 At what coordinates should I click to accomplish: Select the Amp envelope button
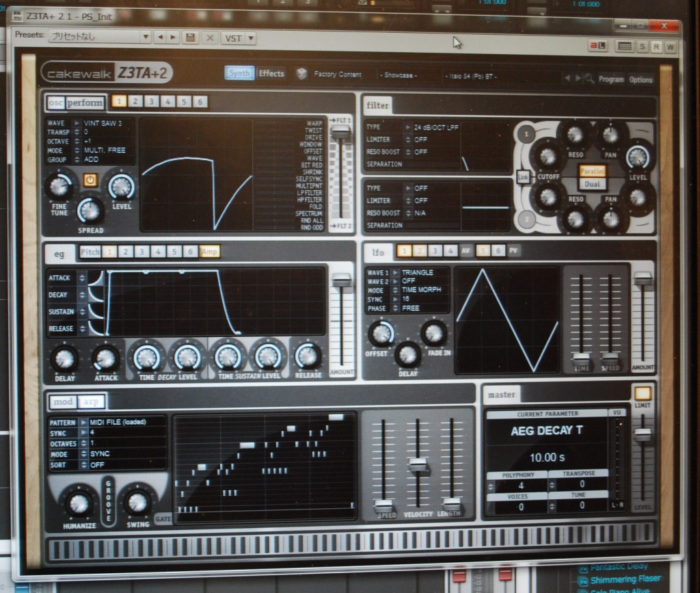pyautogui.click(x=209, y=252)
